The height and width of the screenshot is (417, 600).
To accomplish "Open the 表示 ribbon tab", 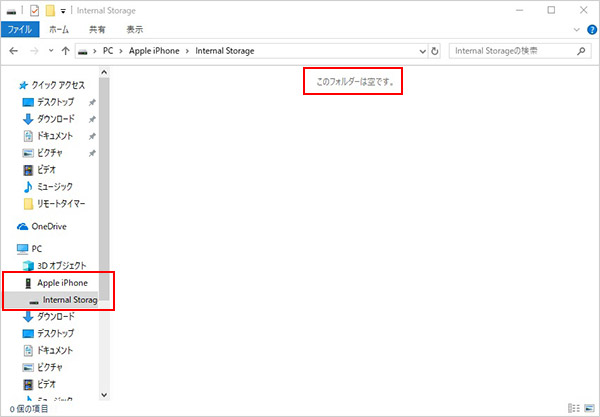I will tap(134, 30).
